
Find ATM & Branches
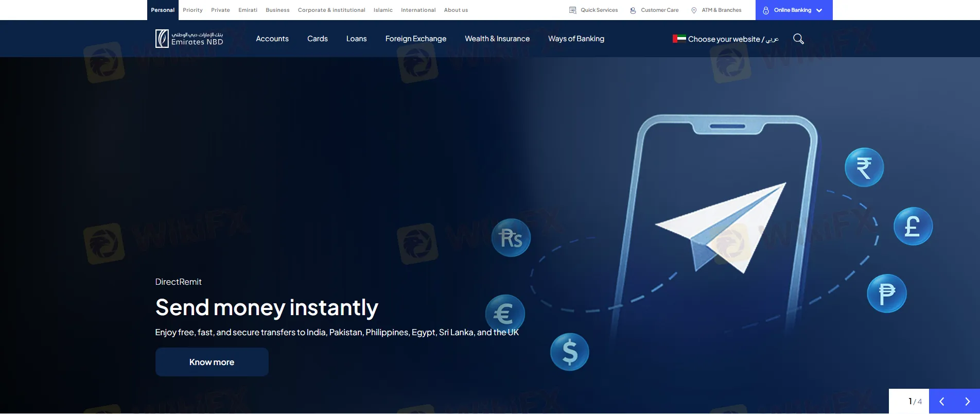(716, 10)
